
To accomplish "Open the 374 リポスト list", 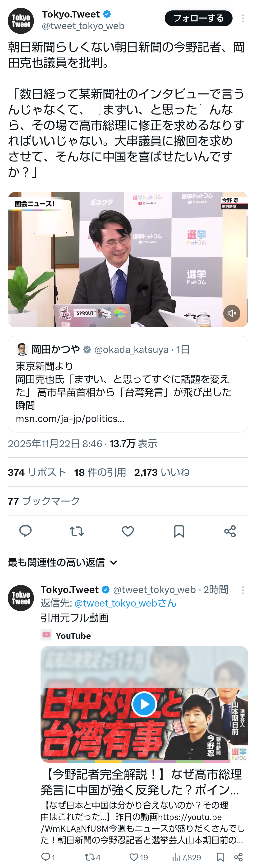I will (37, 472).
